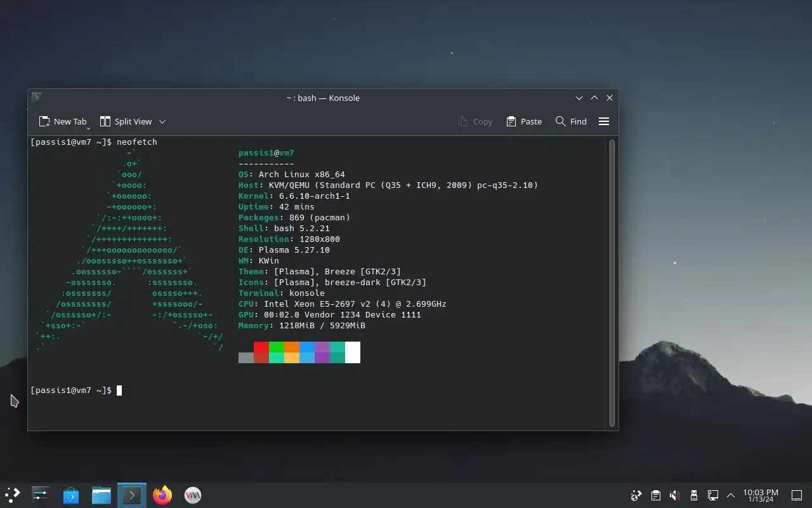
Task: Launch Discover software center from the taskbar
Action: pos(71,495)
